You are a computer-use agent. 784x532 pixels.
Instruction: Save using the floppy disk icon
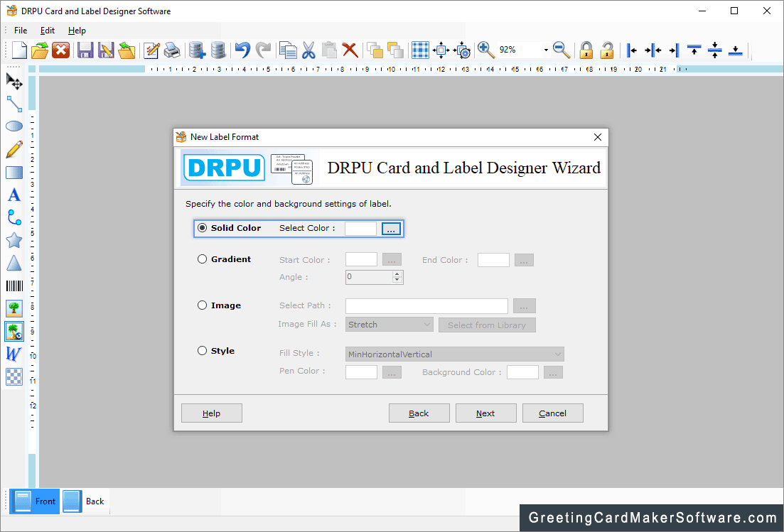point(85,50)
